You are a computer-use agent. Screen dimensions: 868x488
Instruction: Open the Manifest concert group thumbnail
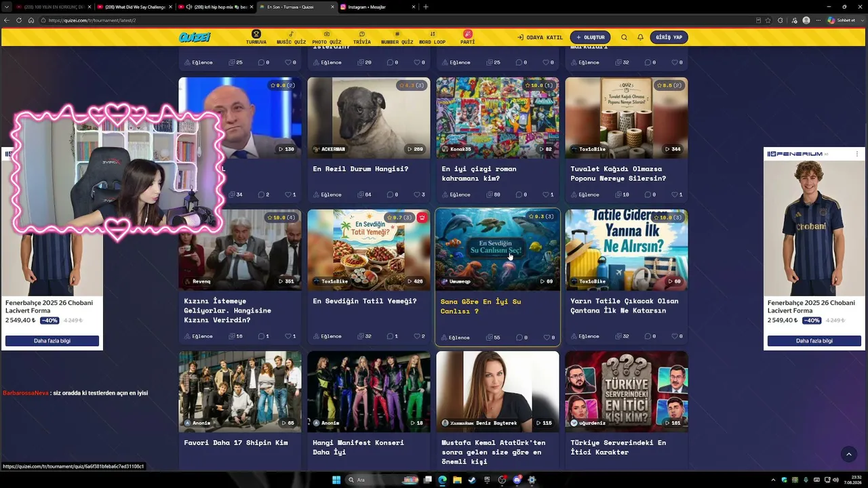369,392
